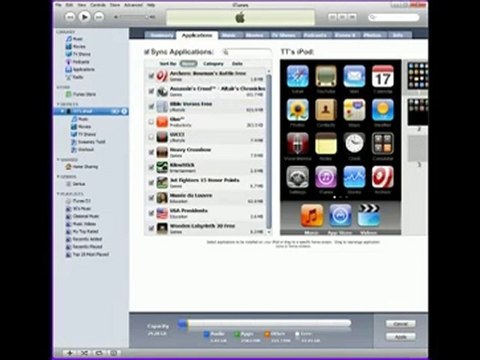
Task: Uncheck Bible Verses Free checkbox
Action: tap(151, 107)
